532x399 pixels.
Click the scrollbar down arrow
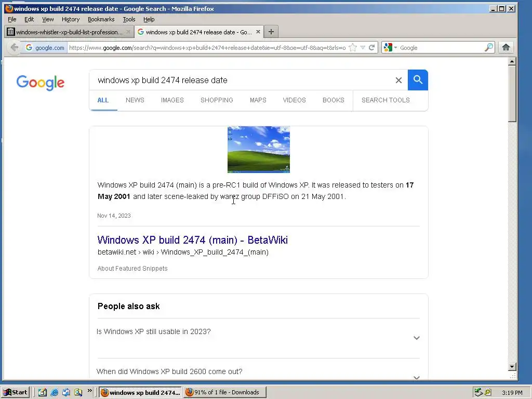coord(512,367)
